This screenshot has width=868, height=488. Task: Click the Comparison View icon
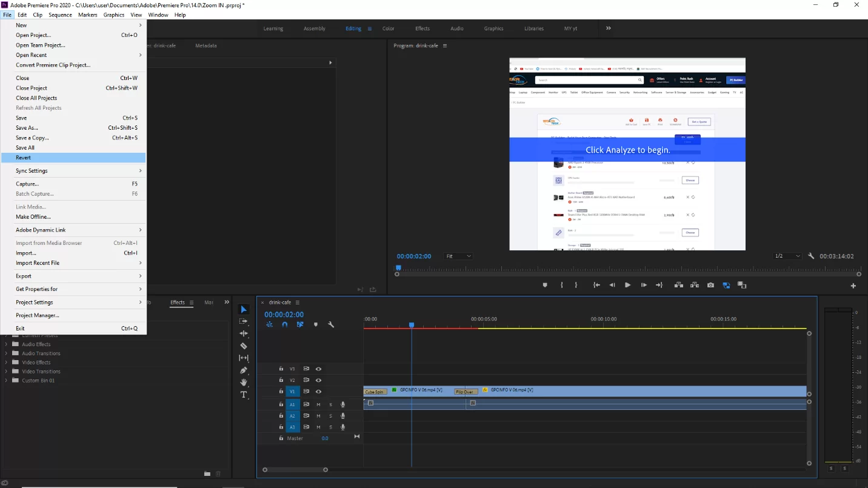point(726,285)
